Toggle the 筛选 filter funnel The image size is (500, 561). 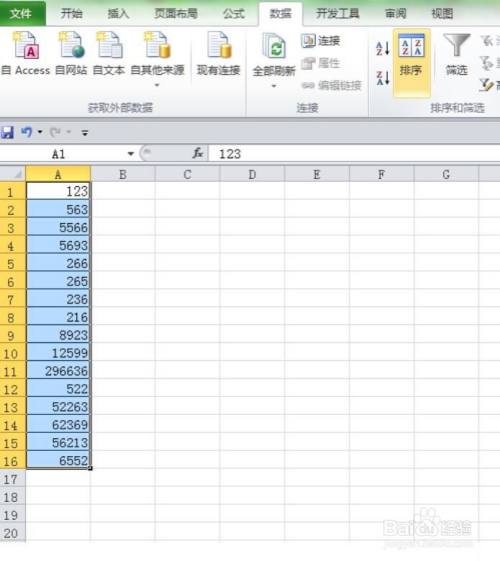pyautogui.click(x=456, y=55)
